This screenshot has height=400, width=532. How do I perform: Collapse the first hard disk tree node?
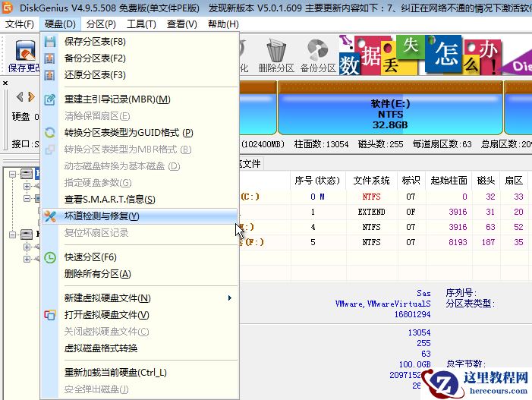(13, 174)
